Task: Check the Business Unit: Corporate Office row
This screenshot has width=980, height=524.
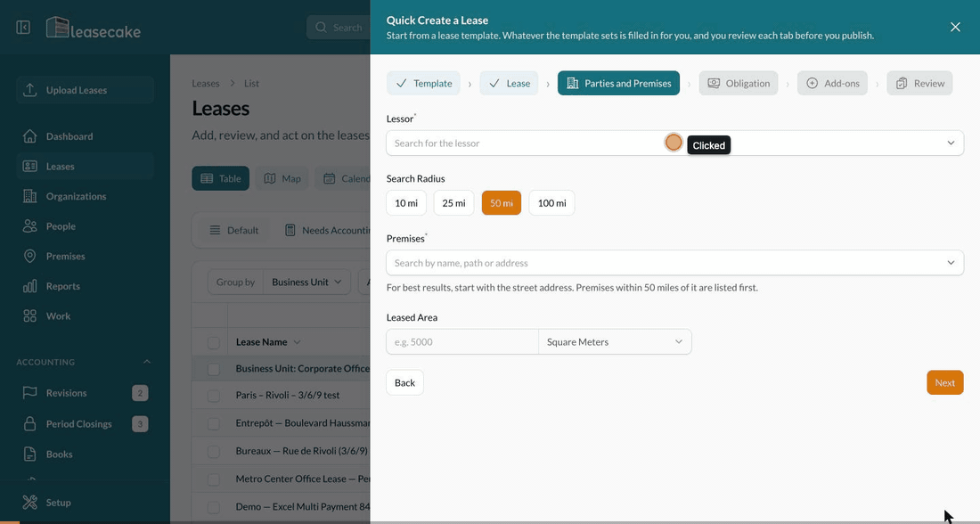Action: pyautogui.click(x=214, y=369)
